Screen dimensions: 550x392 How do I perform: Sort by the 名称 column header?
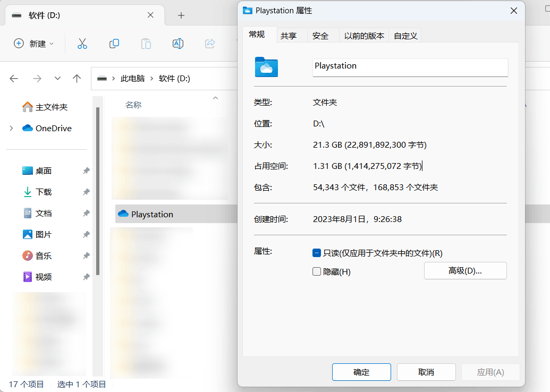click(133, 105)
